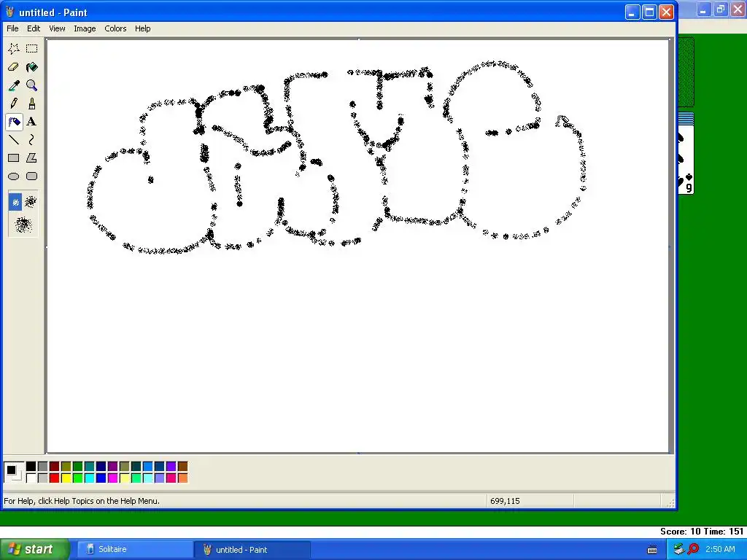Image resolution: width=747 pixels, height=560 pixels.
Task: Pick the dark red (maroon) swatch
Action: coord(54,466)
